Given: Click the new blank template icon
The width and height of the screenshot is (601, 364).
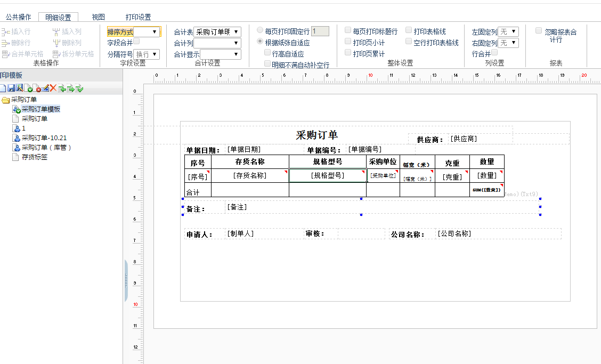Looking at the screenshot, I should [x=2, y=88].
